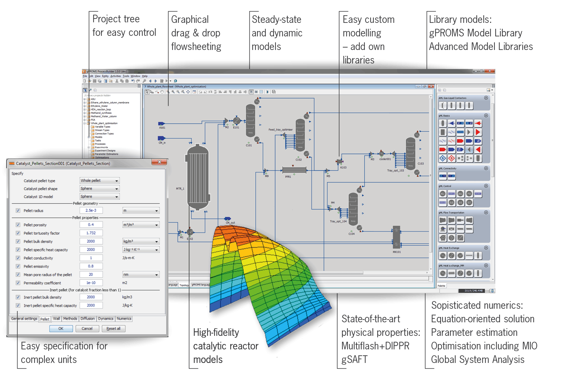The image size is (588, 392).
Task: Toggle the Pellet tortuosity factor checkbox
Action: [x=18, y=233]
